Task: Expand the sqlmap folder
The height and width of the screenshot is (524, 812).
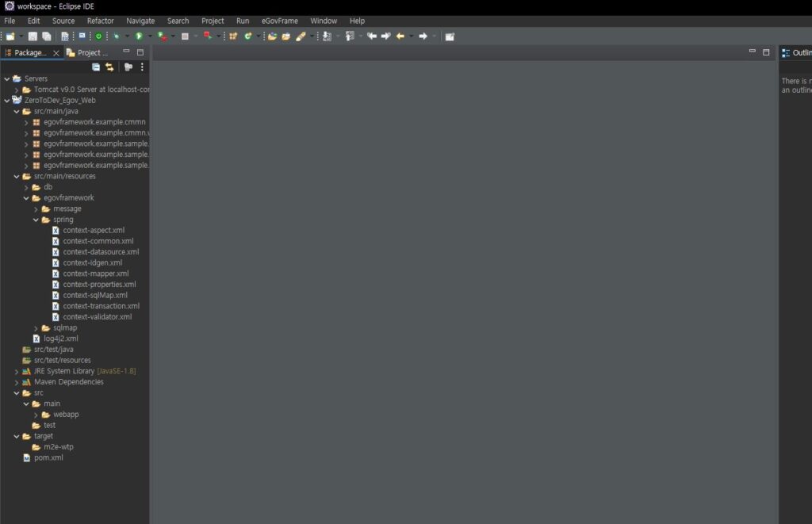Action: [36, 328]
